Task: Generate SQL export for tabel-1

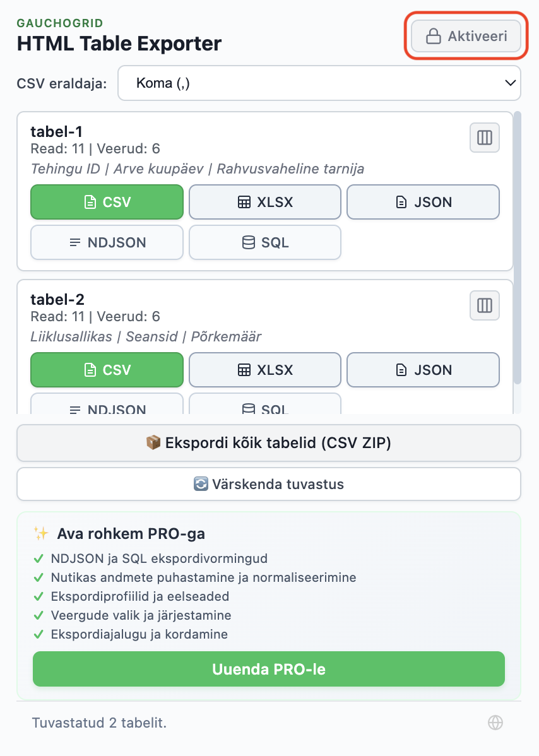Action: coord(264,242)
